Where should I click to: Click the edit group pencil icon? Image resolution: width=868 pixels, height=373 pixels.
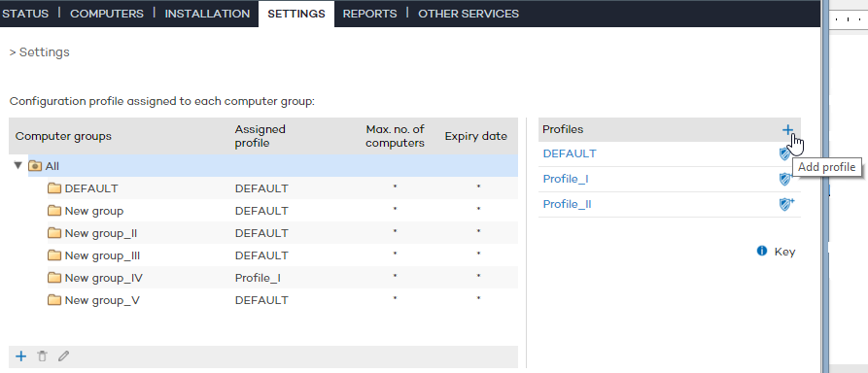coord(63,356)
